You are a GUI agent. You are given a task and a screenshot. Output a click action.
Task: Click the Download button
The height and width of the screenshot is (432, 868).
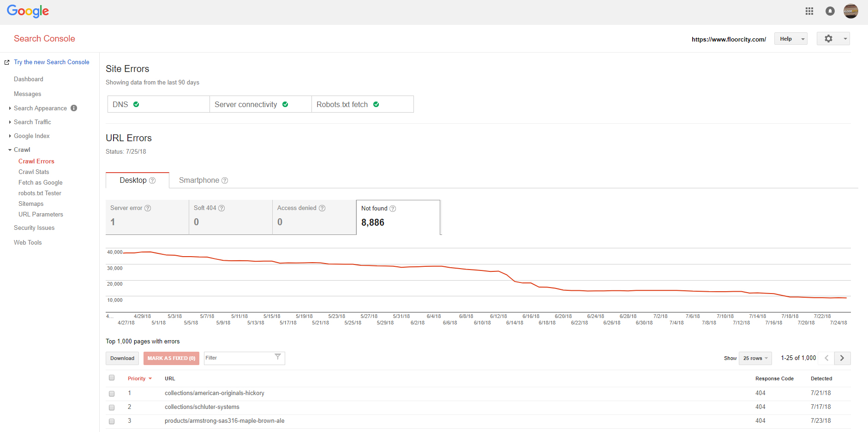tap(122, 358)
